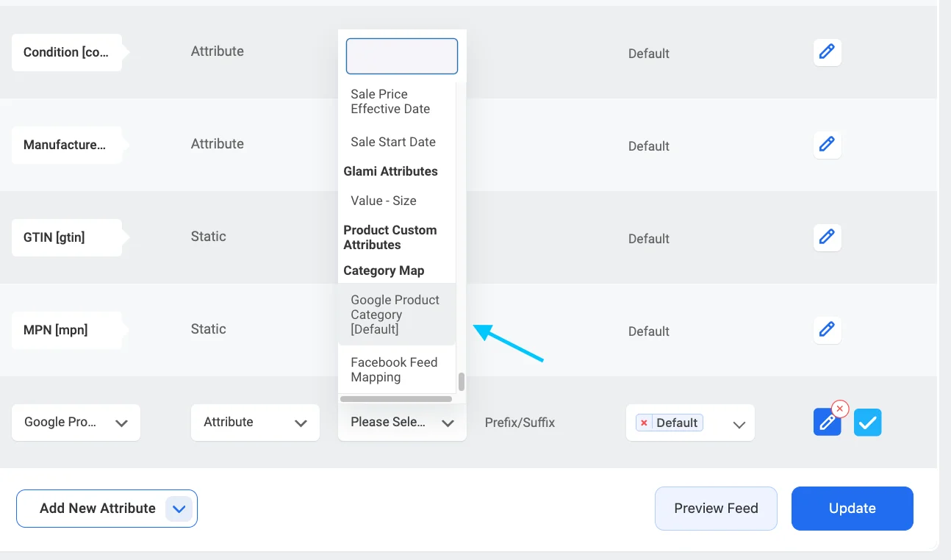Click Attribute type text in Manufacturer row

coord(218,144)
